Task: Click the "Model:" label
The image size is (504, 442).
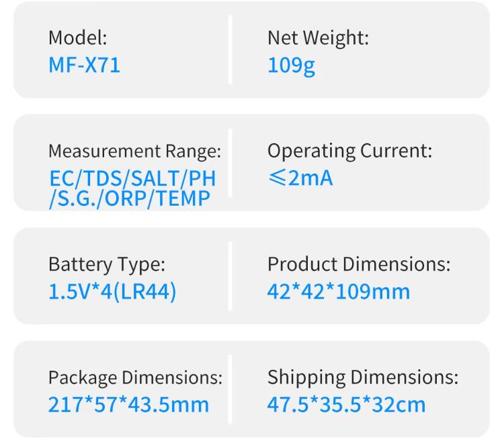Action: 77,38
